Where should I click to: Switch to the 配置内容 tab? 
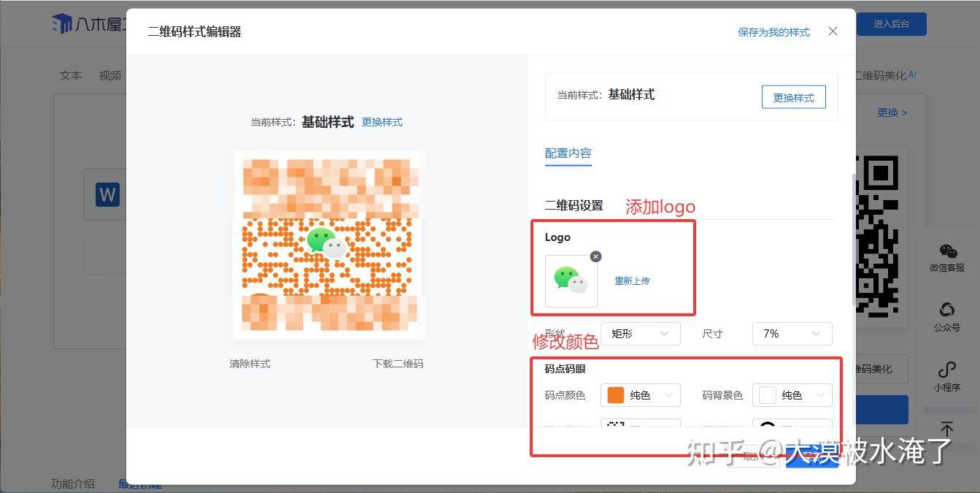(568, 153)
